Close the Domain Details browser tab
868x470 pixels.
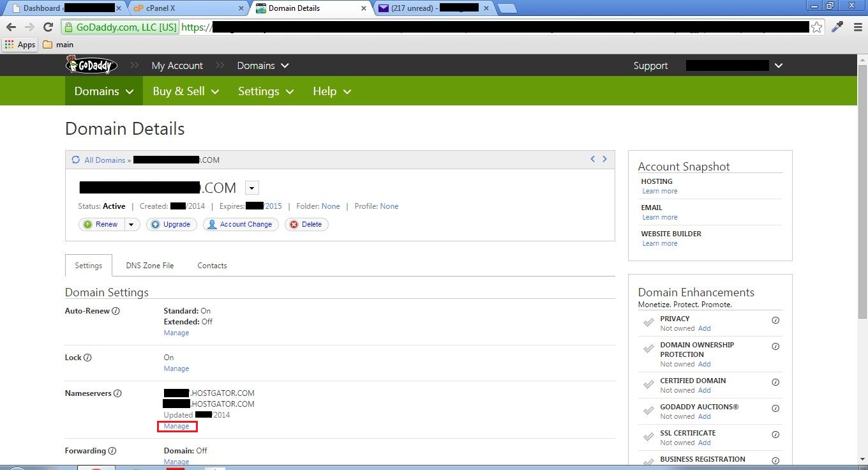click(x=364, y=8)
